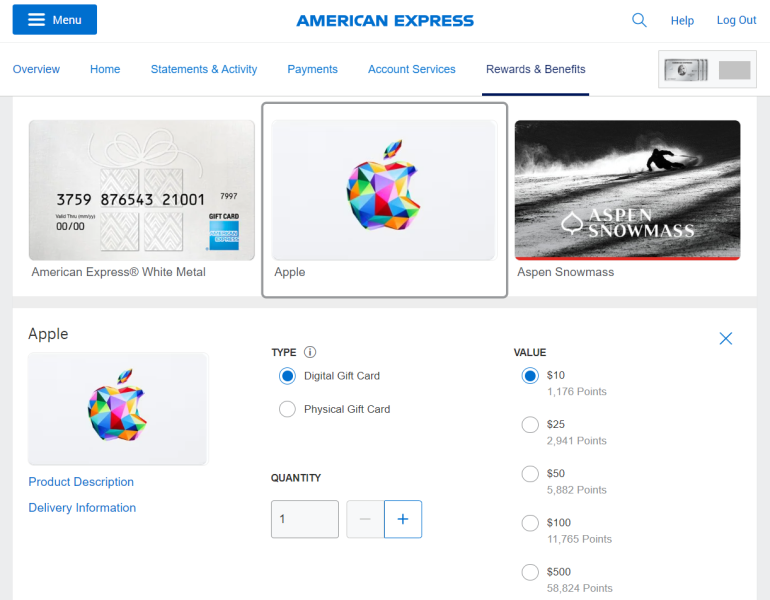Open Product Description link
Image resolution: width=770 pixels, height=600 pixels.
(81, 482)
